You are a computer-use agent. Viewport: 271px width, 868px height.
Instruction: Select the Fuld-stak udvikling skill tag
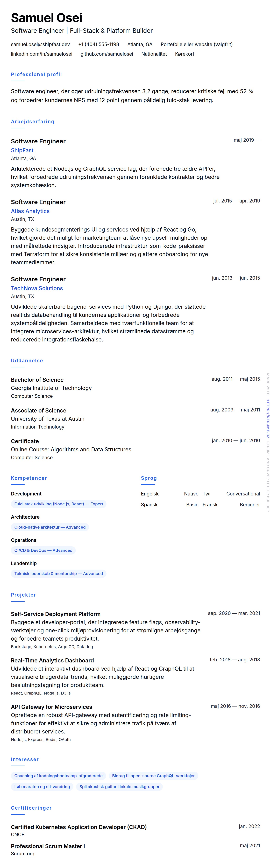[x=59, y=504]
